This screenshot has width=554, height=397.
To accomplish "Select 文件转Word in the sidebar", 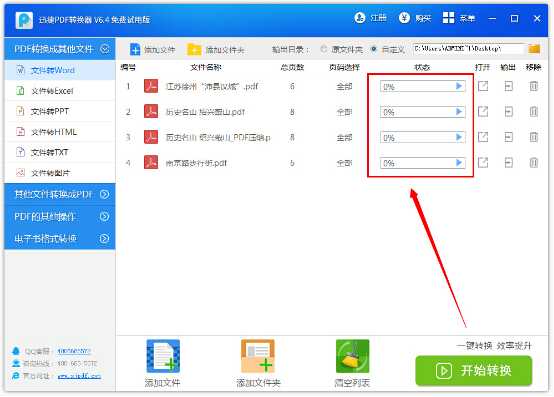I will [60, 70].
